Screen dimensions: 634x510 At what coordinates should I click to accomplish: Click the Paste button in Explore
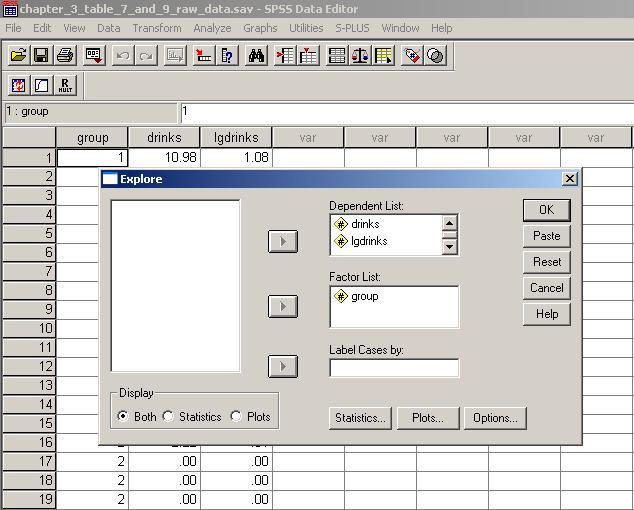(547, 236)
